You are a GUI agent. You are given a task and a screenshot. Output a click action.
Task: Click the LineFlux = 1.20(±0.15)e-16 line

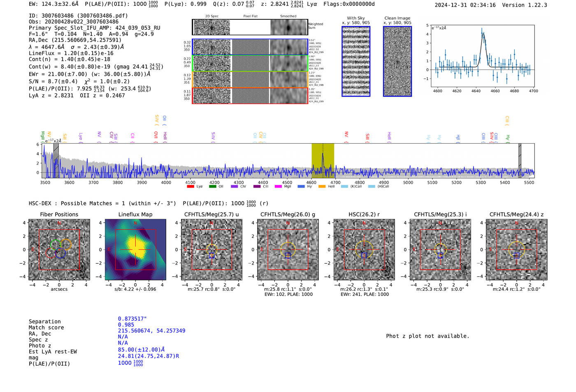point(71,53)
